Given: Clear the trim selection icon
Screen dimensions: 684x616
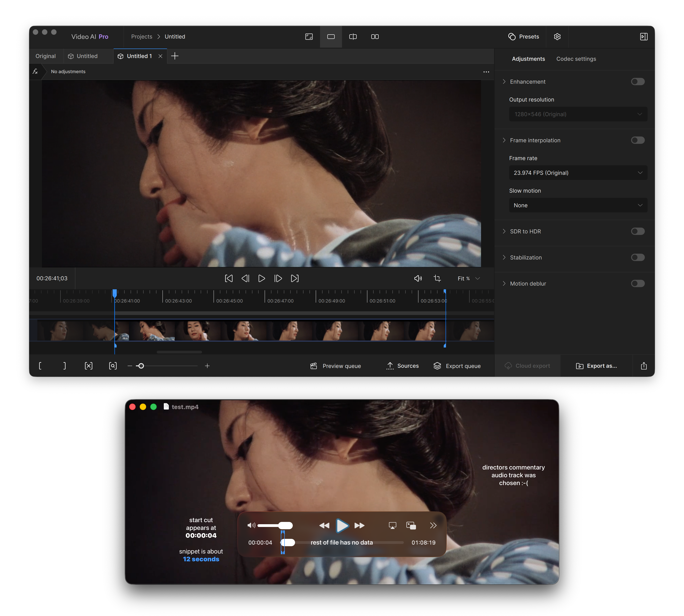Looking at the screenshot, I should click(x=88, y=366).
